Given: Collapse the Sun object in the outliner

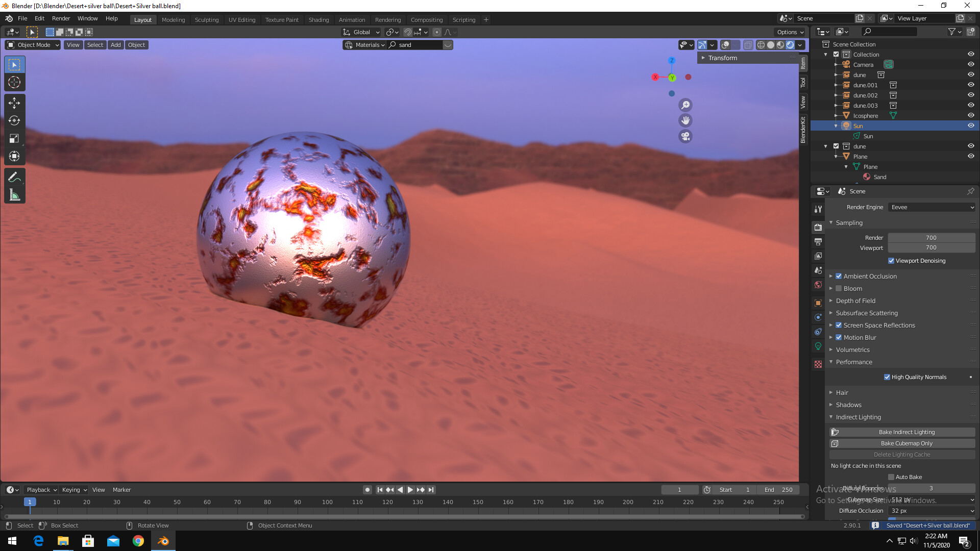Looking at the screenshot, I should point(836,126).
